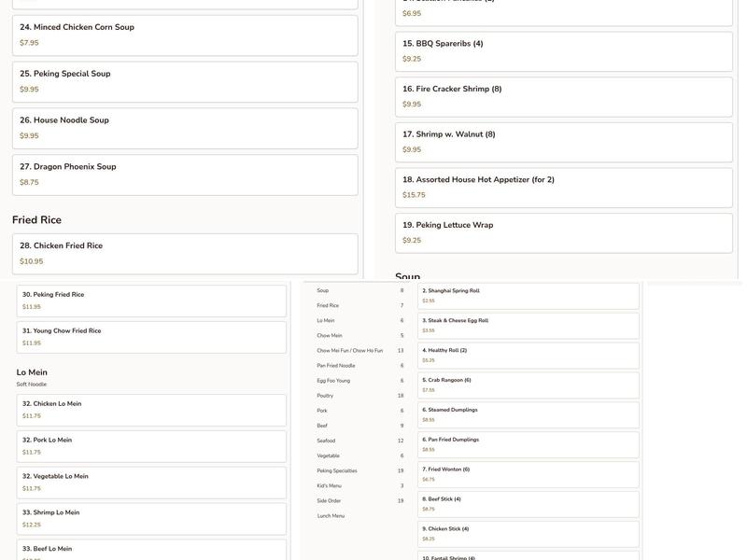The image size is (747, 560).
Task: Choose the Peking Lettuce Wrap item
Action: pos(563,232)
